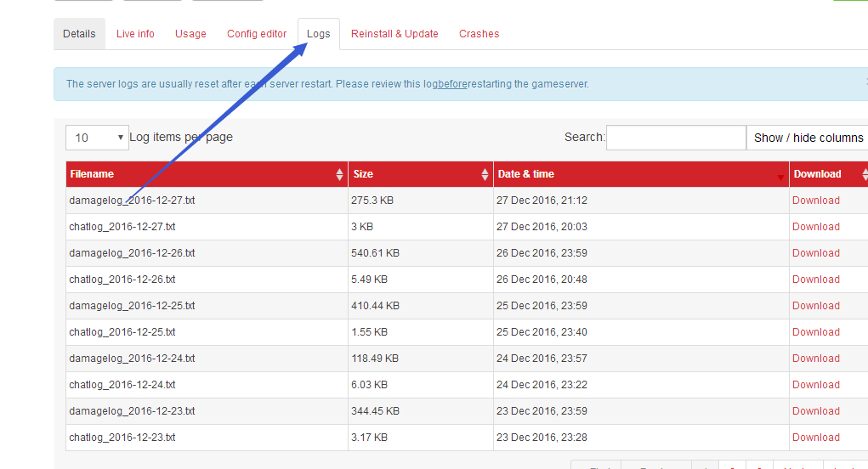The width and height of the screenshot is (868, 469).
Task: Click the Search input field
Action: coord(676,138)
